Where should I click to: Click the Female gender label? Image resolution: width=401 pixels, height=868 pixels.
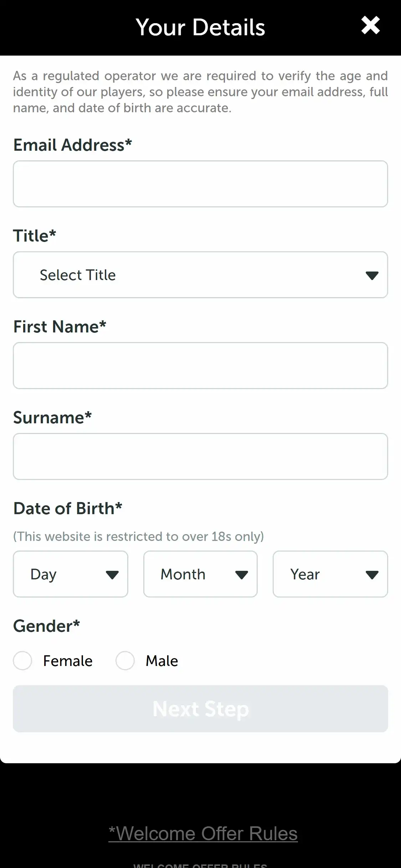click(x=68, y=661)
